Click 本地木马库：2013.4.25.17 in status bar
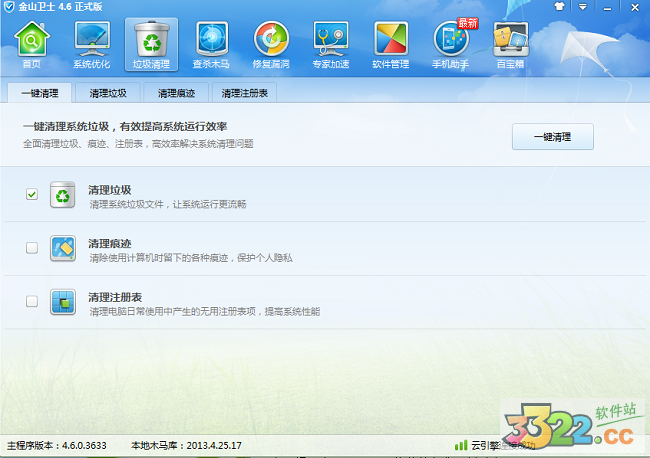The image size is (650, 458). [186, 446]
